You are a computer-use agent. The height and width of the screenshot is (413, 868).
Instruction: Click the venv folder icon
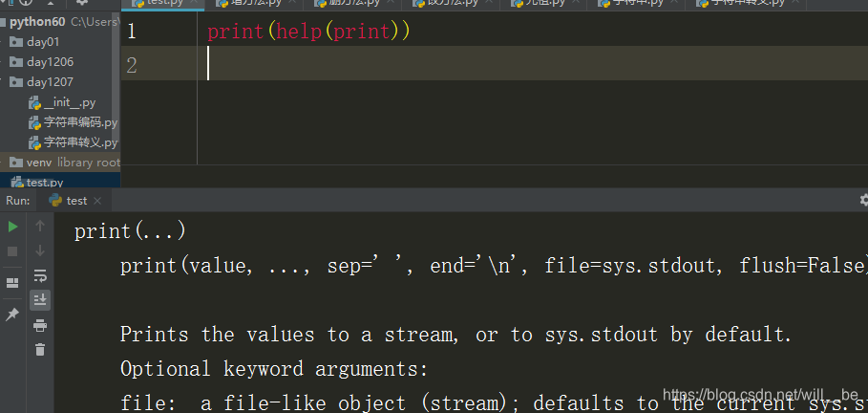pos(16,163)
